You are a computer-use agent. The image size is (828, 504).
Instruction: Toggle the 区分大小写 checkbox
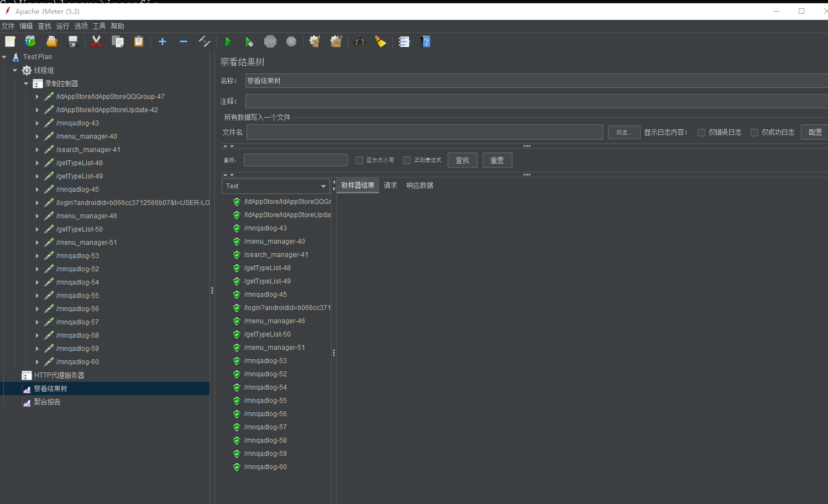359,160
